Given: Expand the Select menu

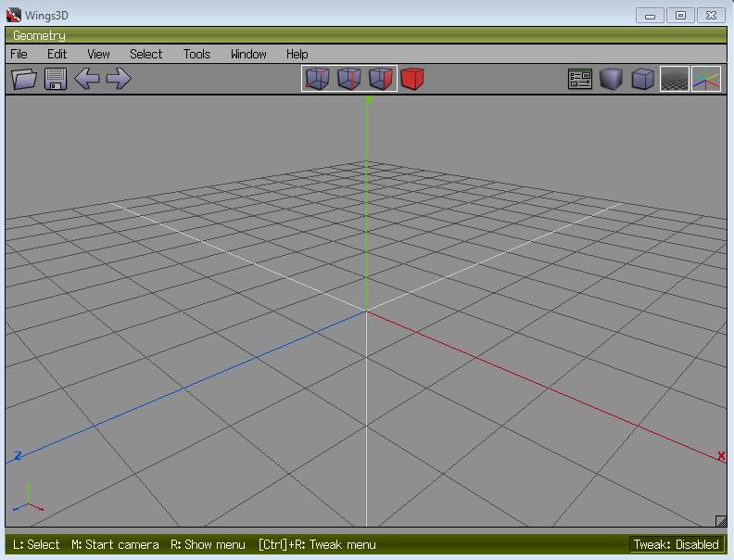Looking at the screenshot, I should click(146, 54).
